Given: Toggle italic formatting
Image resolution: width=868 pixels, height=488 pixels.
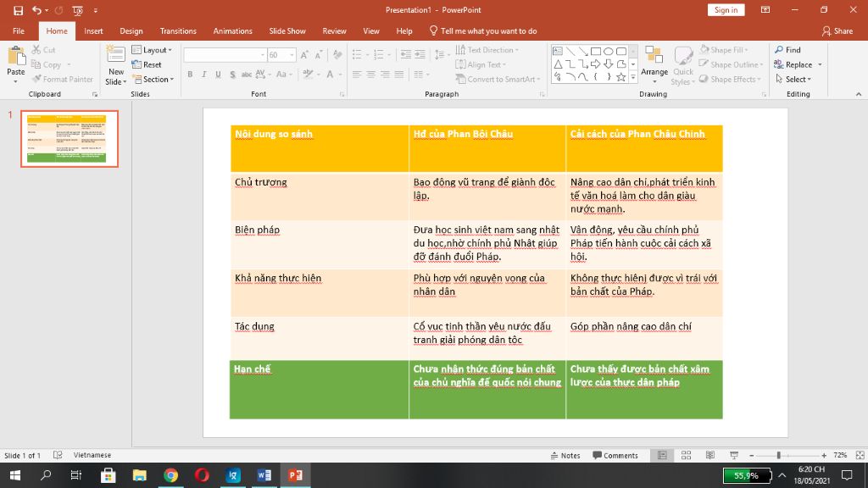Looking at the screenshot, I should [203, 75].
